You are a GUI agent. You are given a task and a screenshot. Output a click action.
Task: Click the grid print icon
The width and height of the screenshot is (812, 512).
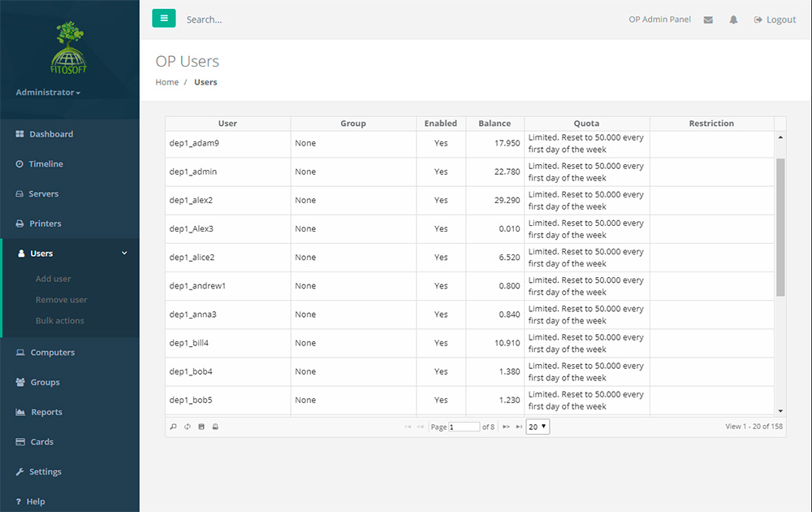click(215, 427)
